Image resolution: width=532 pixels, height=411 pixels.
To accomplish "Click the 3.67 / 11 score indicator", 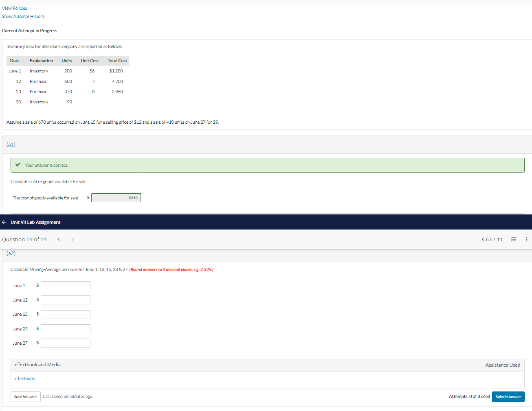I will click(492, 239).
